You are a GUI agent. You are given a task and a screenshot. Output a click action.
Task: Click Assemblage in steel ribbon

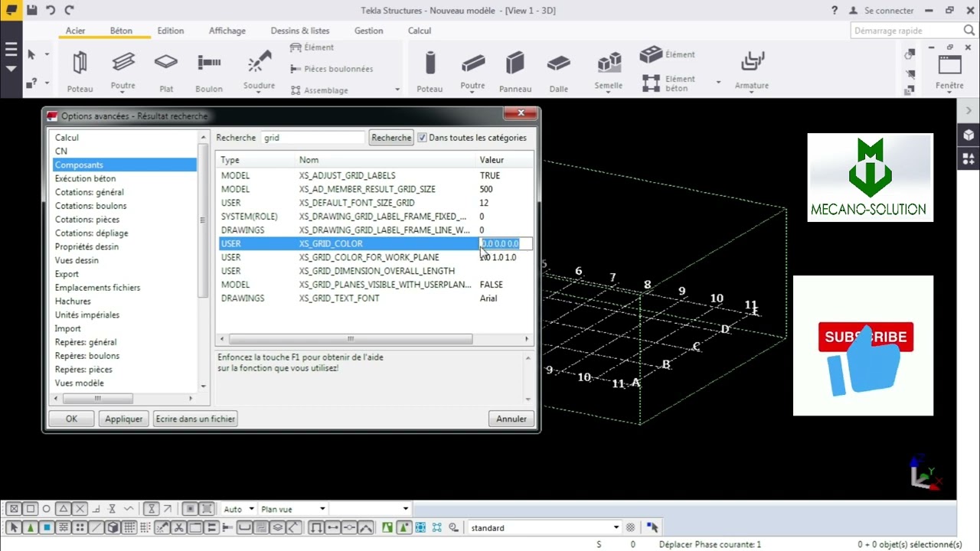(x=320, y=90)
